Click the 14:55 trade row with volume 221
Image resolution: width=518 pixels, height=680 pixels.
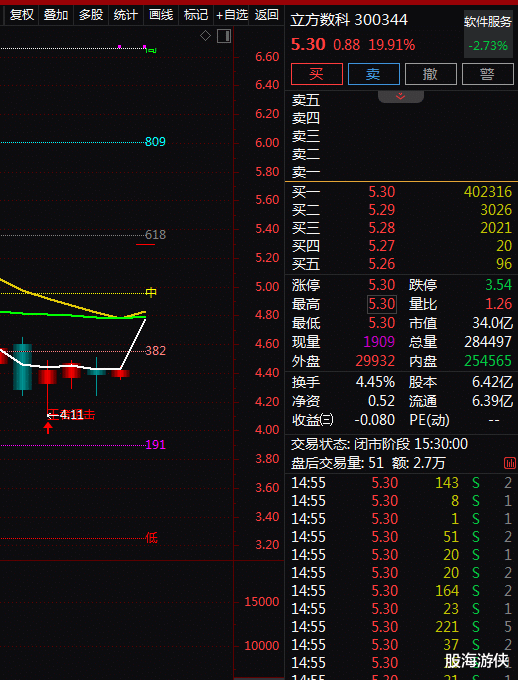tap(402, 627)
